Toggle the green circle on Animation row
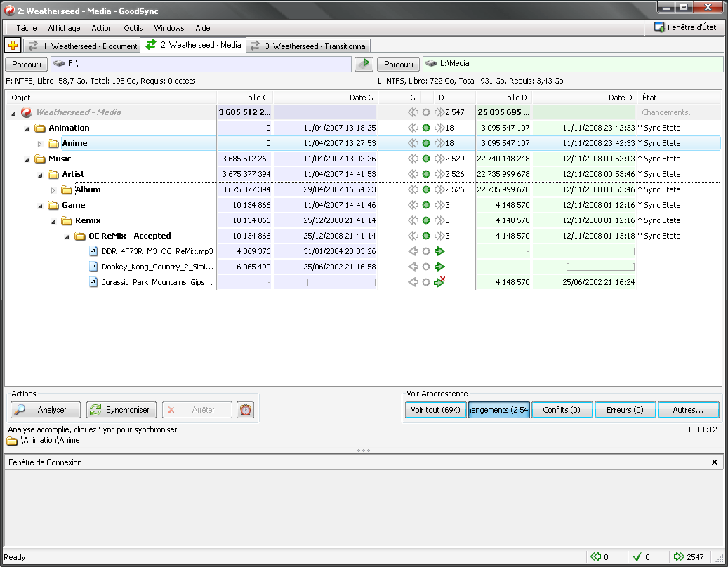Screen dimensions: 728x567 [426, 128]
